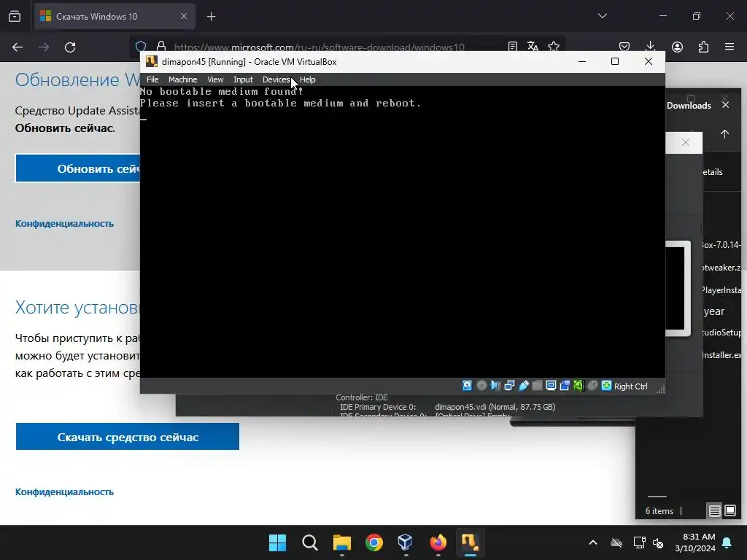Click the 'Скачать средство сейчас' button
The image size is (747, 560).
pos(128,437)
